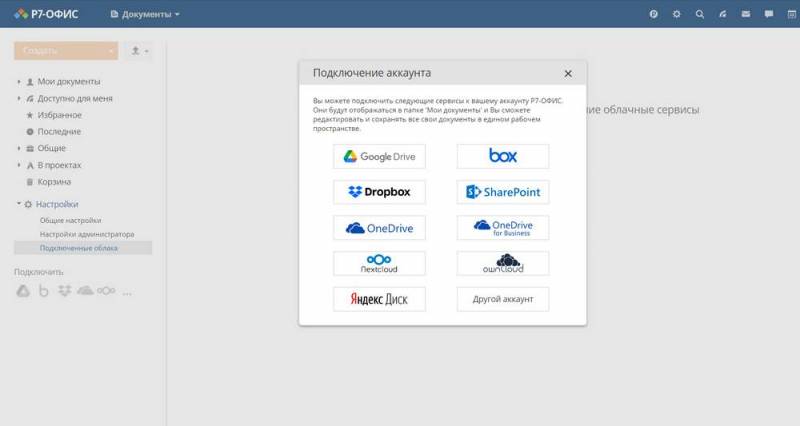Viewport: 800px width, 426px height.
Task: Open the help and feedback icon in the header
Action: [653, 14]
